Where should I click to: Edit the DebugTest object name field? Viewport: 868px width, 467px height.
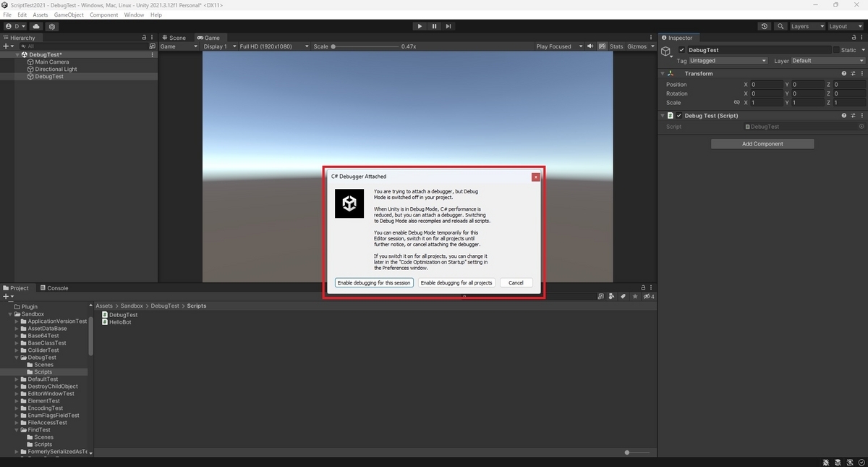tap(759, 50)
